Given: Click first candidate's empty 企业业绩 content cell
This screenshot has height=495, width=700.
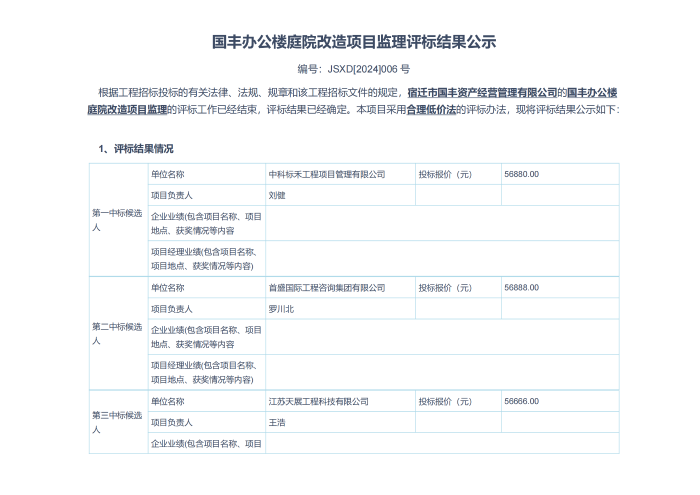Looking at the screenshot, I should 442,223.
